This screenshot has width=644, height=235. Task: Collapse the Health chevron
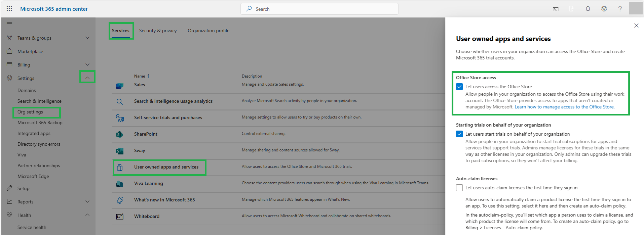click(x=87, y=215)
